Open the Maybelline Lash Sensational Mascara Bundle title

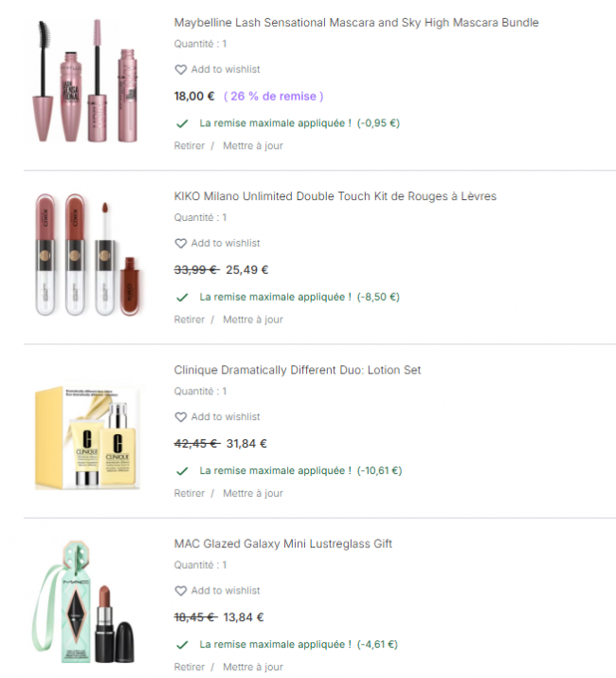356,23
